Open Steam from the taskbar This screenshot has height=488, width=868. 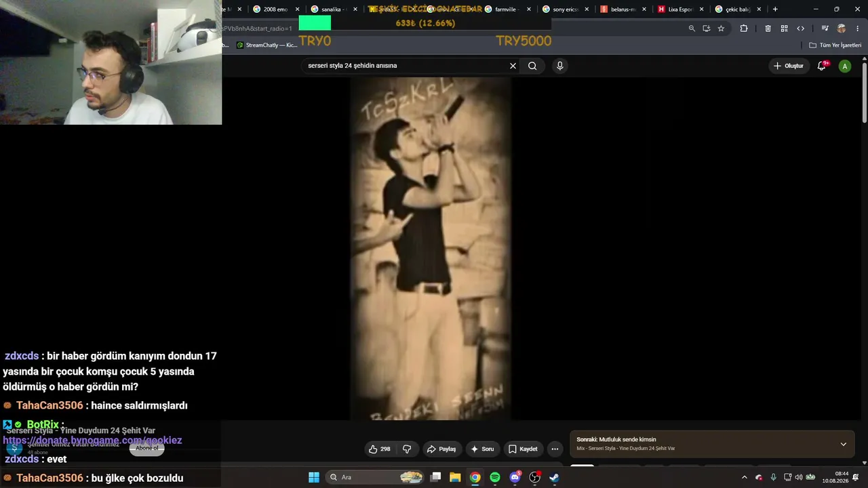click(x=554, y=477)
